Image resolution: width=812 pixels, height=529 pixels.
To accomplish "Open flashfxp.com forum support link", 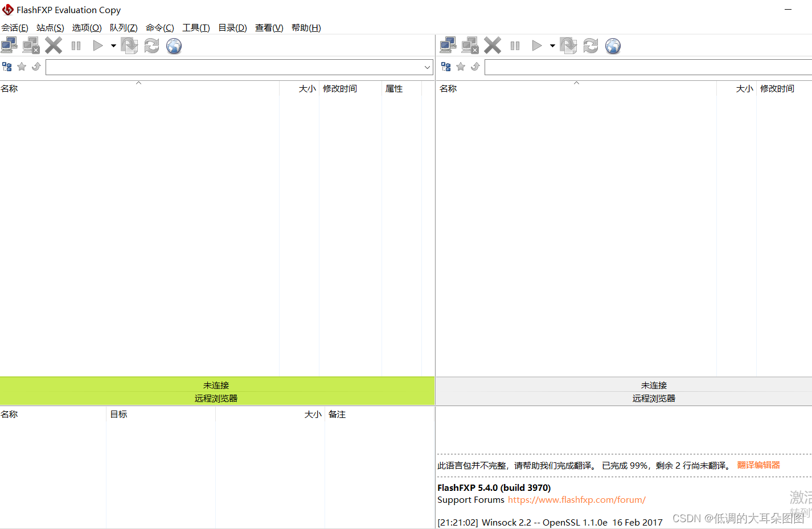I will coord(577,499).
